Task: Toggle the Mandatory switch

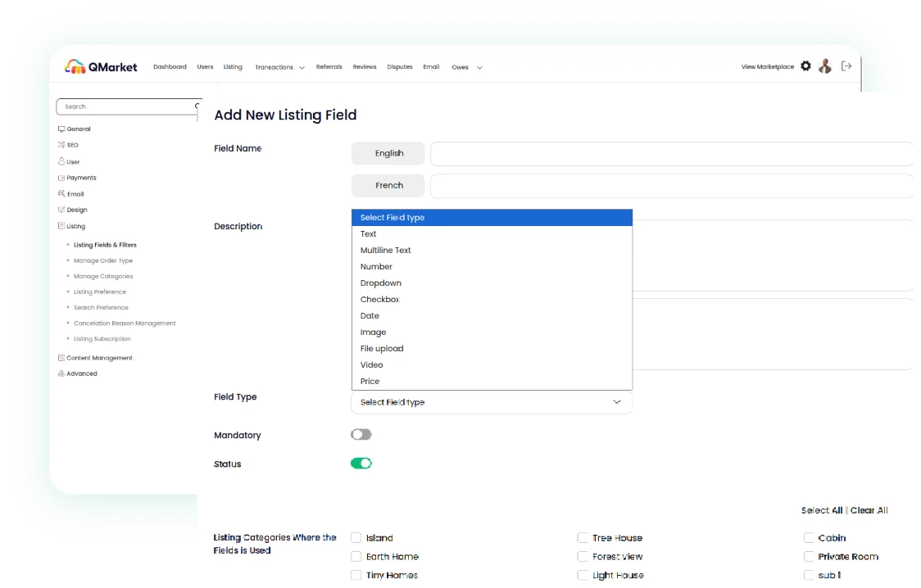Action: point(361,434)
